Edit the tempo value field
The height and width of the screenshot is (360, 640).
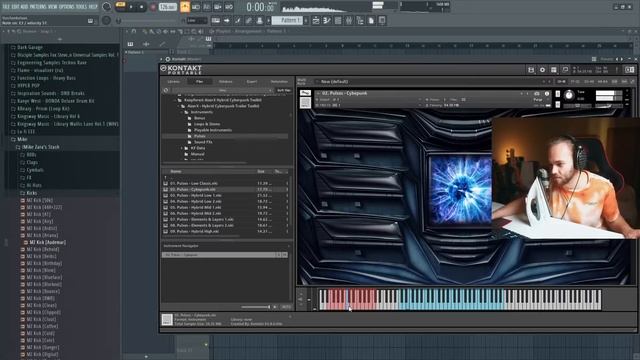click(167, 7)
